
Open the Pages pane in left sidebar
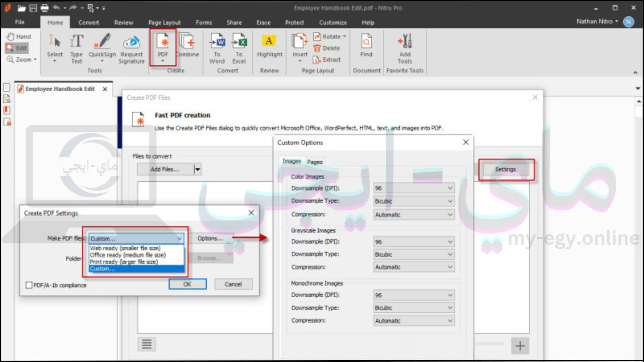pyautogui.click(x=7, y=87)
